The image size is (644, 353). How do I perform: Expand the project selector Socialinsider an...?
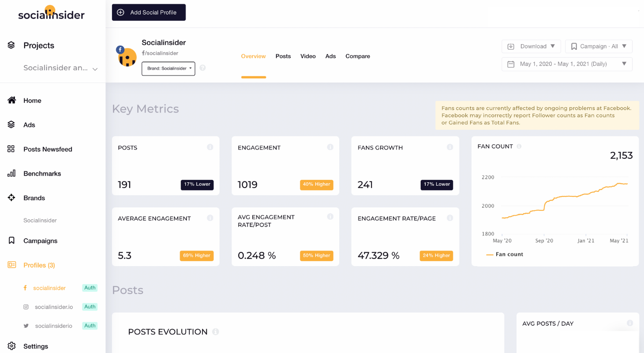point(60,68)
